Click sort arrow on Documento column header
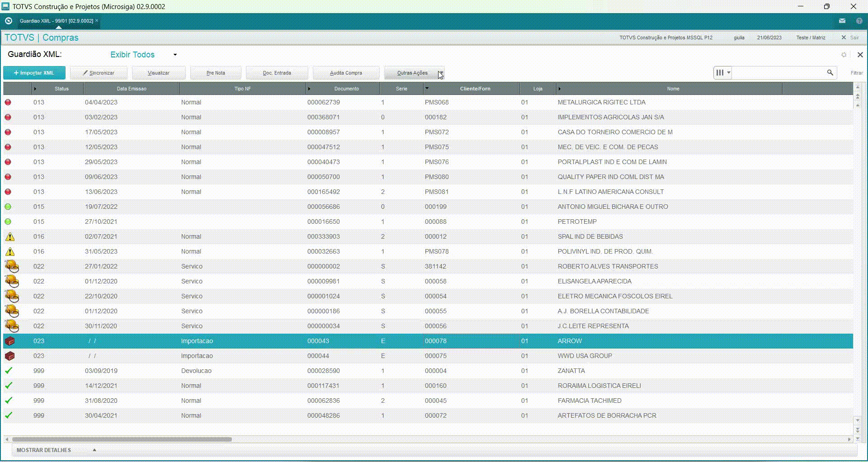The width and height of the screenshot is (868, 462). click(309, 89)
